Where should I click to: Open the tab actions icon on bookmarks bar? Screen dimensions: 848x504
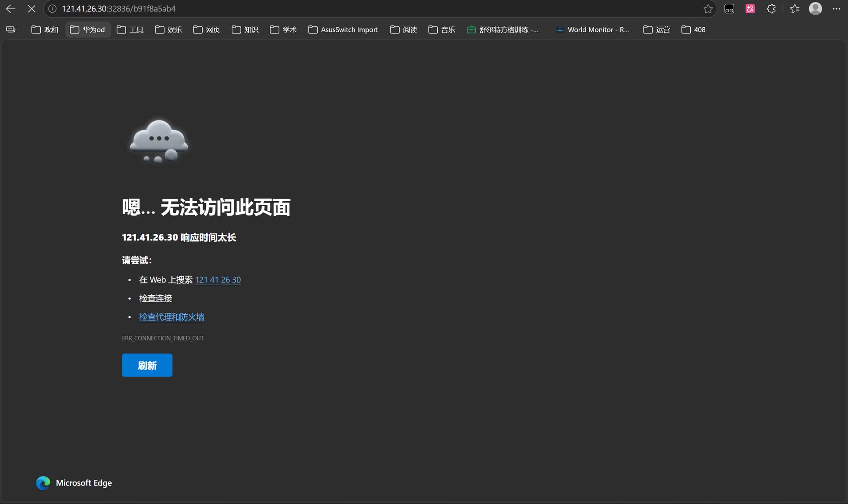pos(11,30)
